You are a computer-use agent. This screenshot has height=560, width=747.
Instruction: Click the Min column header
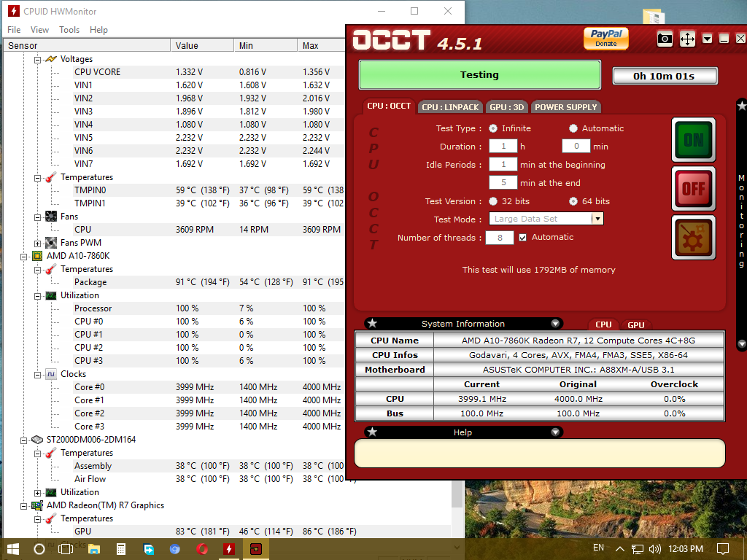[x=266, y=45]
